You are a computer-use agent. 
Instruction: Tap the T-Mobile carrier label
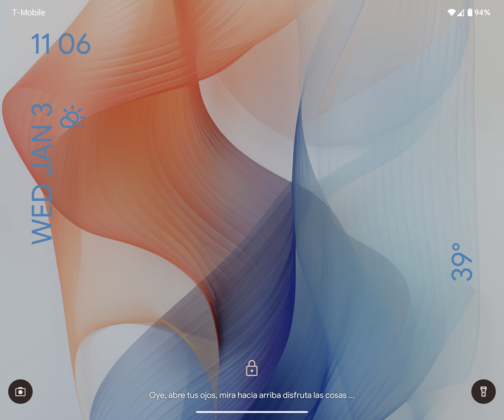click(29, 13)
